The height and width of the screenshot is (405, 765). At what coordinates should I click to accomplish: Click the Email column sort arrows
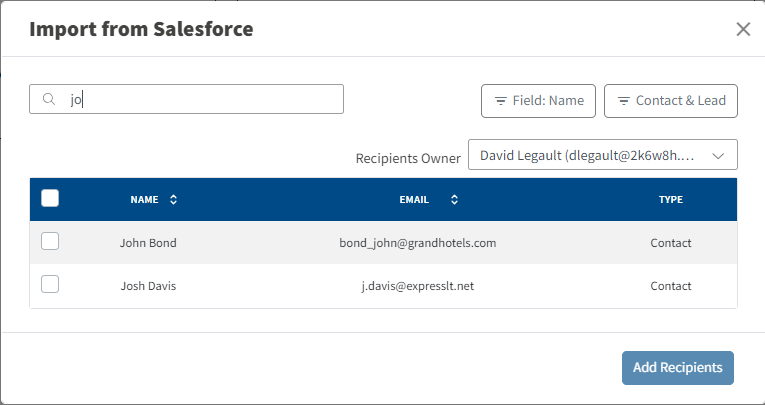pos(455,200)
